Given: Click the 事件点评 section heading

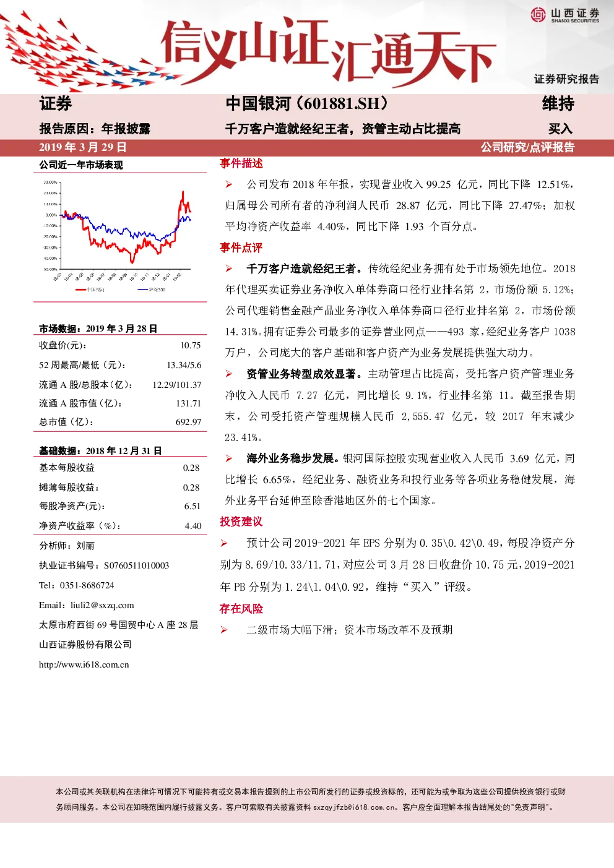Looking at the screenshot, I should (x=241, y=247).
